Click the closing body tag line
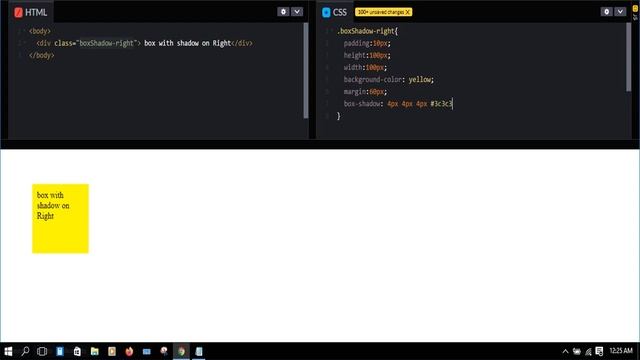The width and height of the screenshot is (640, 360). (42, 55)
